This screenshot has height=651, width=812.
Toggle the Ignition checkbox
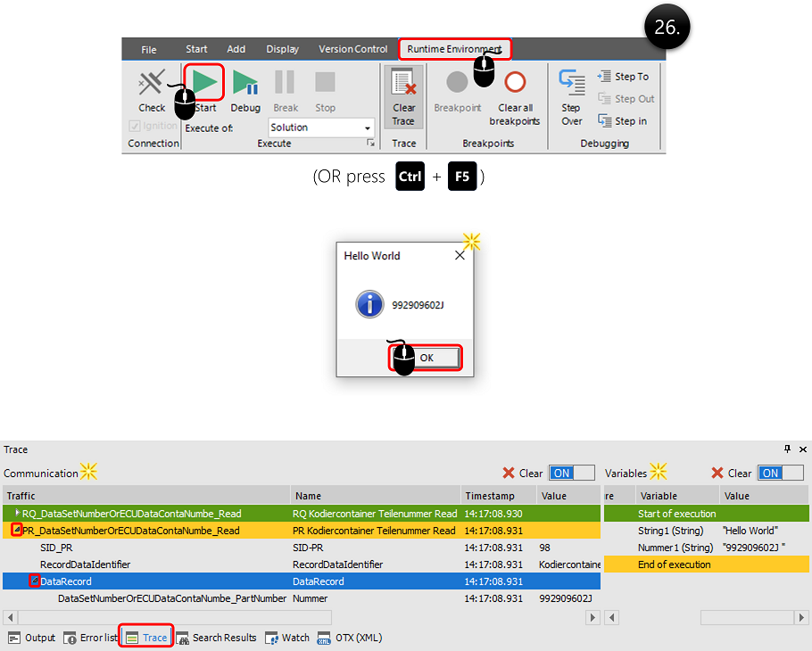click(136, 126)
